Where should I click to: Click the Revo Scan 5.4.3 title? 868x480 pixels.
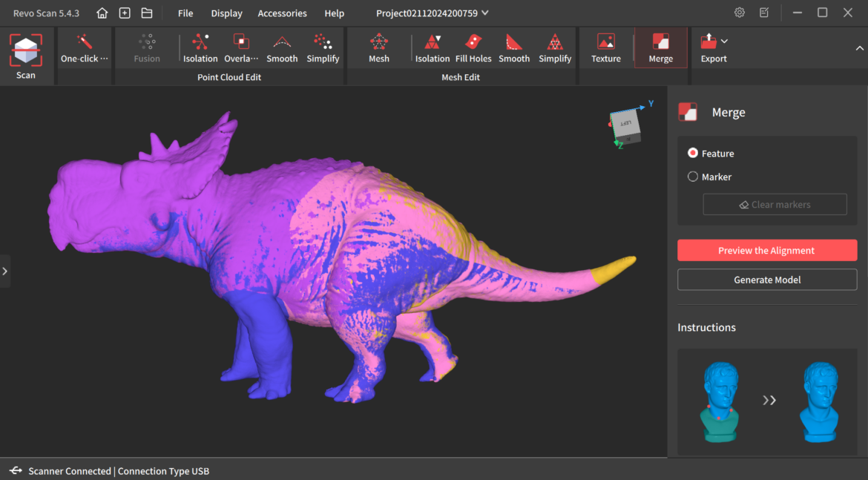coord(46,13)
